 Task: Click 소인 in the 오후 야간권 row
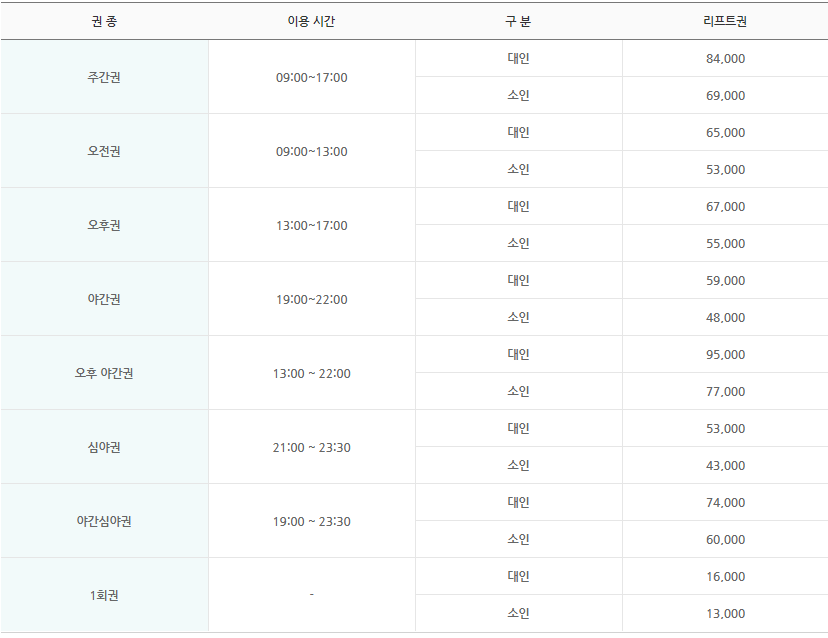[x=518, y=391]
